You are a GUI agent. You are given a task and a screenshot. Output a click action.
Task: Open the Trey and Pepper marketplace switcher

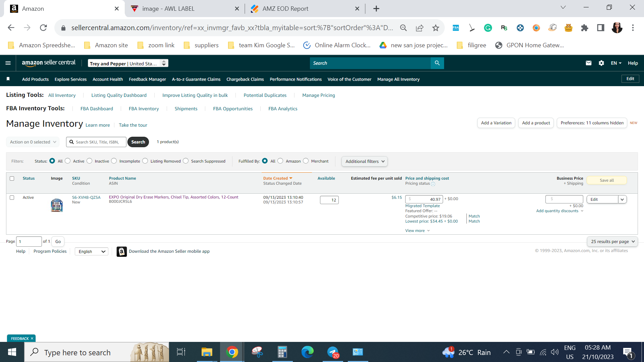(128, 63)
